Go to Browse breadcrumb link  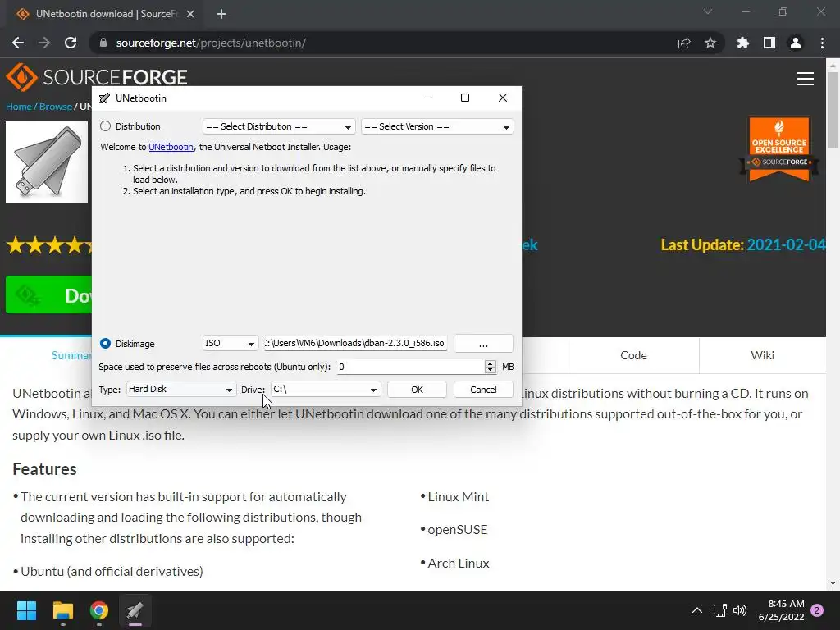(56, 107)
